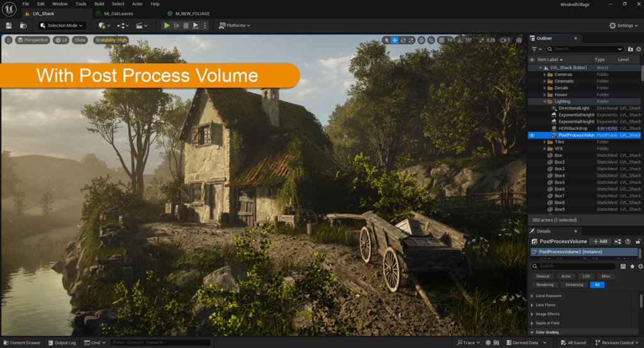
Task: Toggle scale snapping icon
Action: click(x=481, y=40)
